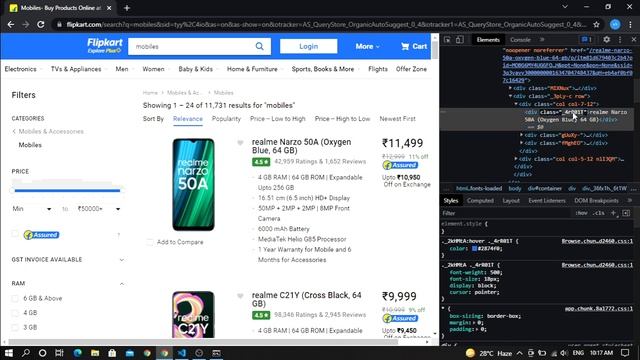Screen dimensions: 640x360
Task: Activate DevTools inspect element picker
Action: 447,40
